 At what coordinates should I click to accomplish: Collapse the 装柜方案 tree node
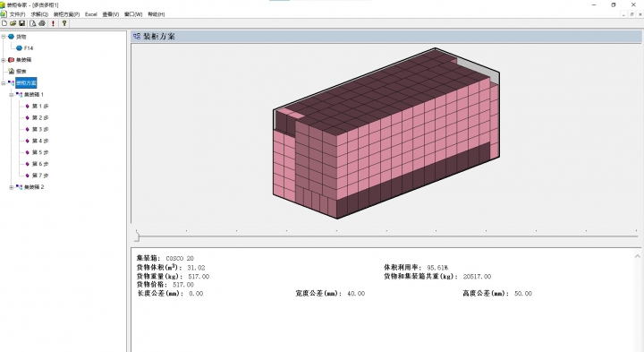[4, 83]
